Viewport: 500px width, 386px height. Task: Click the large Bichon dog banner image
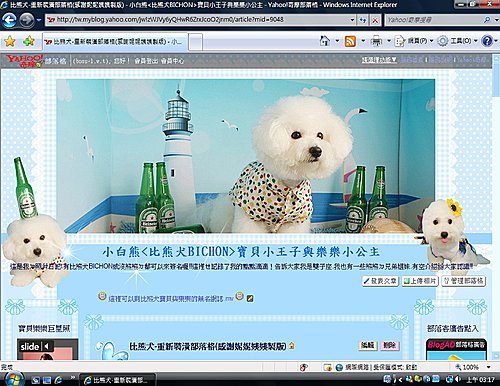pos(246,156)
